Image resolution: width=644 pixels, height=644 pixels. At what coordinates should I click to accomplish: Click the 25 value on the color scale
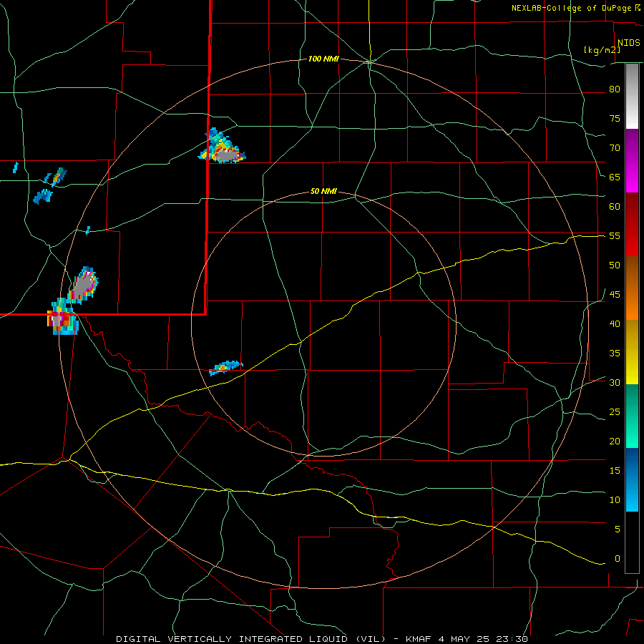coord(615,411)
